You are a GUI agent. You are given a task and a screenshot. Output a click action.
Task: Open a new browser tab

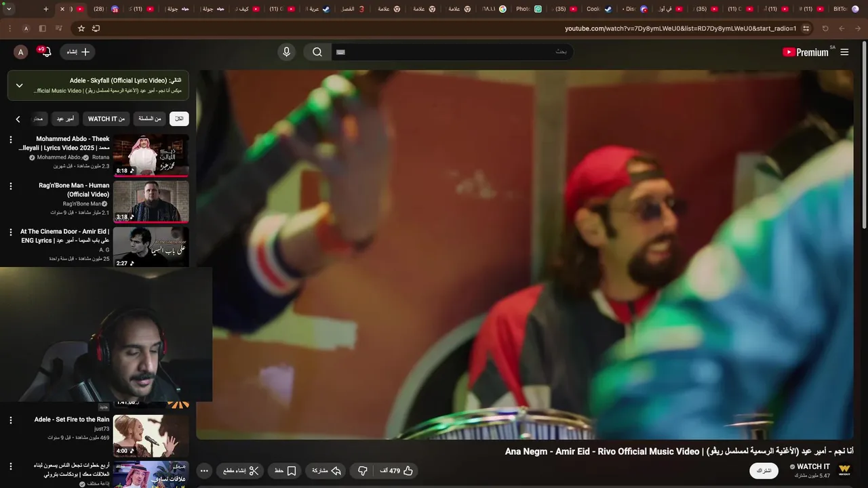click(x=46, y=9)
